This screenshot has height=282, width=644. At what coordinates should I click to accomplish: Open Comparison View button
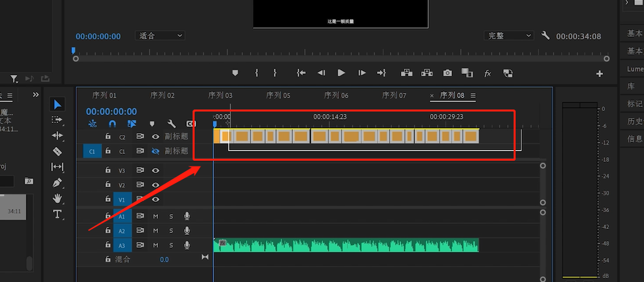pos(467,73)
